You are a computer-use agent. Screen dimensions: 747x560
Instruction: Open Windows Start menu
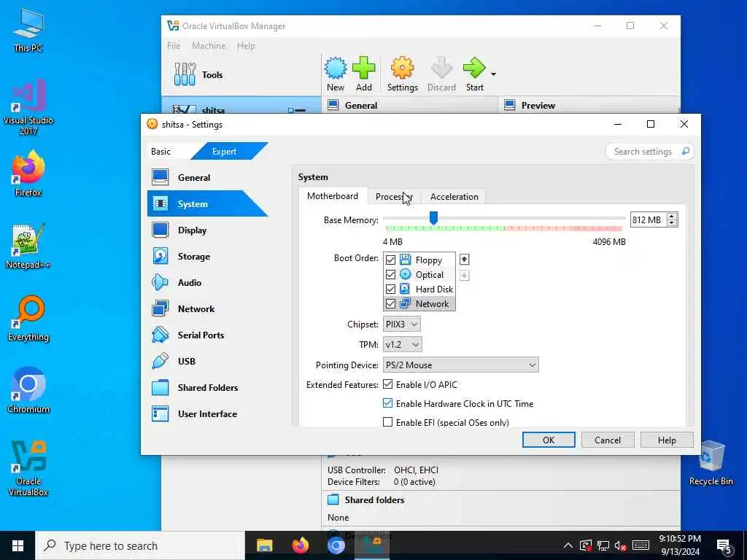18,545
